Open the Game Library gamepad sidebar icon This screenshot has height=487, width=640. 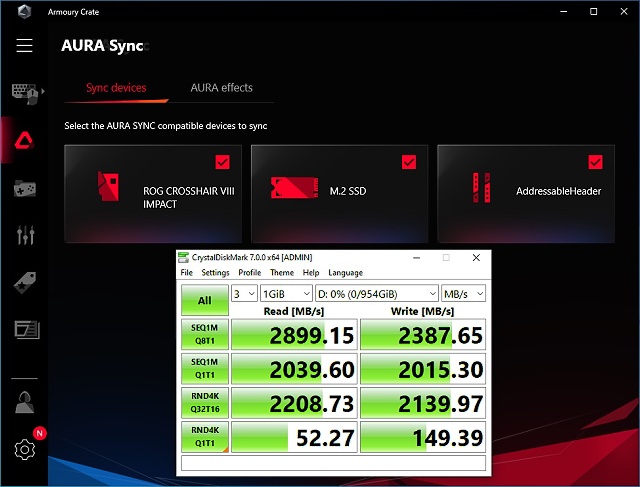[25, 188]
